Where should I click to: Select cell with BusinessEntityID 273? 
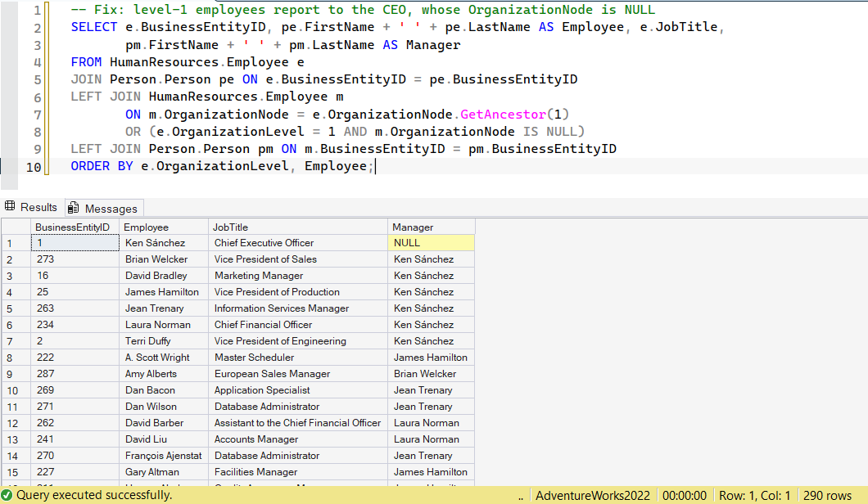(x=75, y=259)
